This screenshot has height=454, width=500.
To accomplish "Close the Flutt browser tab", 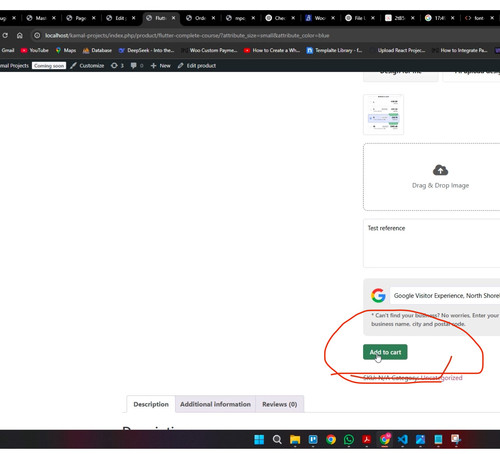I will point(173,18).
